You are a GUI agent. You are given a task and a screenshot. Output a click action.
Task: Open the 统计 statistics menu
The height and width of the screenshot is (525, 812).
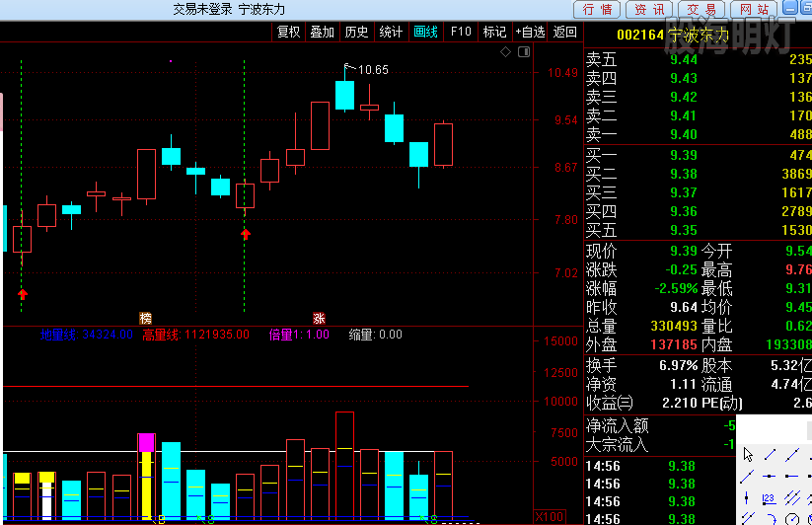(391, 32)
